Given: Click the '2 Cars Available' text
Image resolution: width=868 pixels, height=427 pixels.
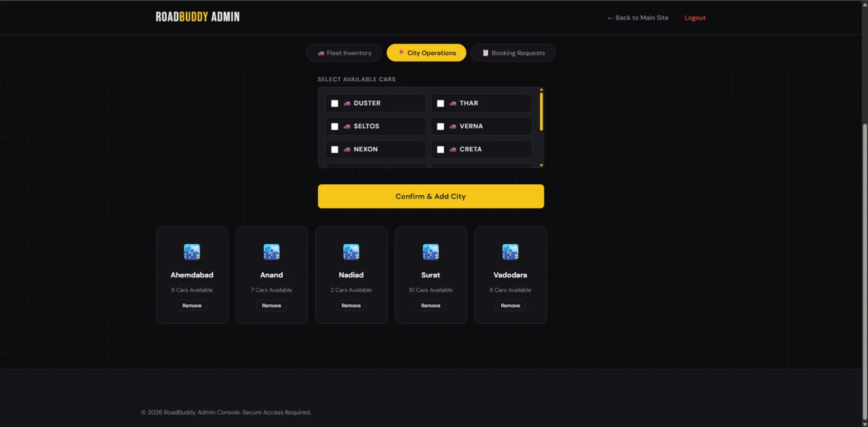Looking at the screenshot, I should 351,290.
